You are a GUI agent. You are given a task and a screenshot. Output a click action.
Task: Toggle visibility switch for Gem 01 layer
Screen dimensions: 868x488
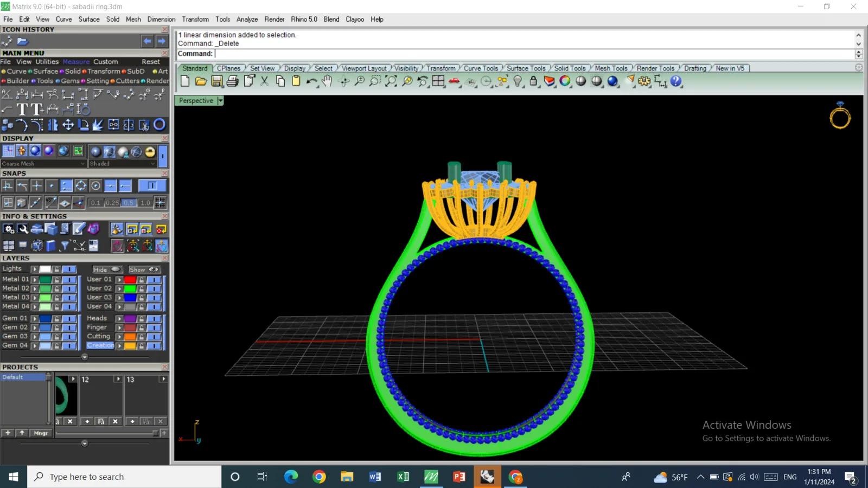pyautogui.click(x=69, y=319)
